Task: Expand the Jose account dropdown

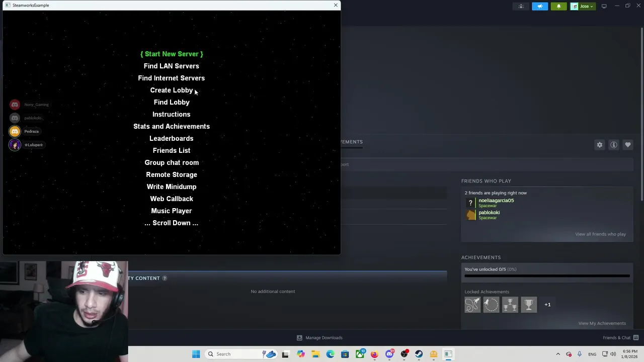Action: pyautogui.click(x=584, y=6)
